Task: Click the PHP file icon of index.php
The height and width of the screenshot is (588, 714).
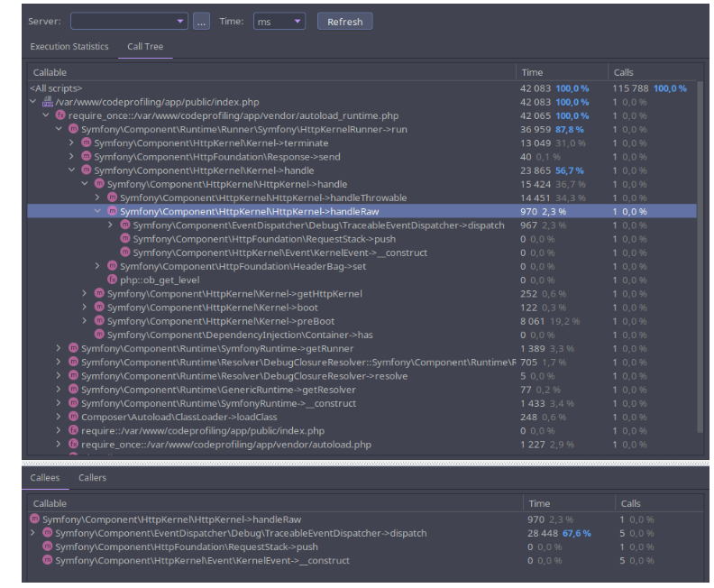Action: [48, 102]
